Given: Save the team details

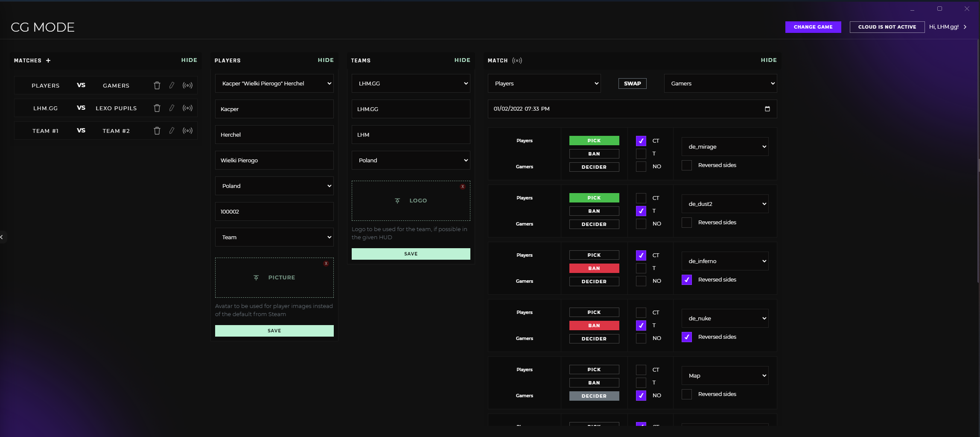Looking at the screenshot, I should pyautogui.click(x=411, y=254).
